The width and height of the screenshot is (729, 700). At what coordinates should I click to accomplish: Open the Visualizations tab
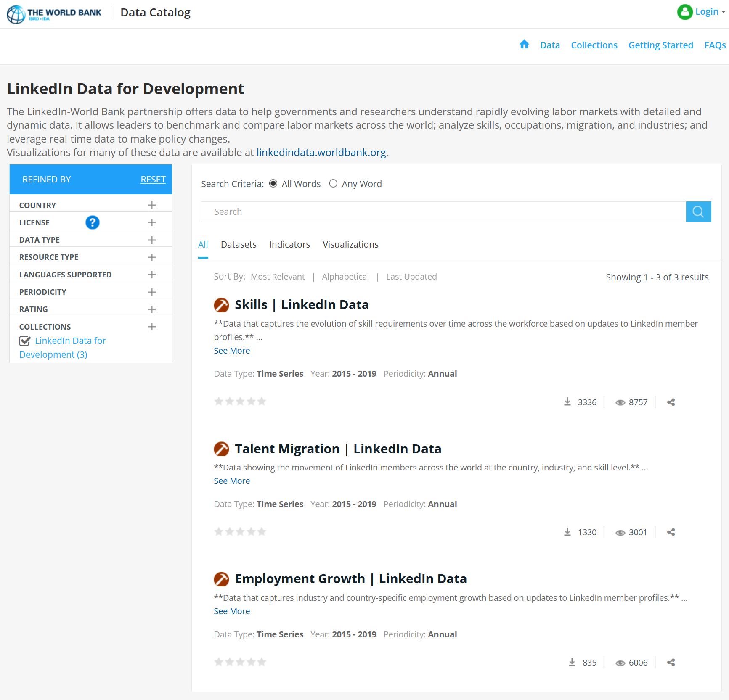click(x=350, y=245)
